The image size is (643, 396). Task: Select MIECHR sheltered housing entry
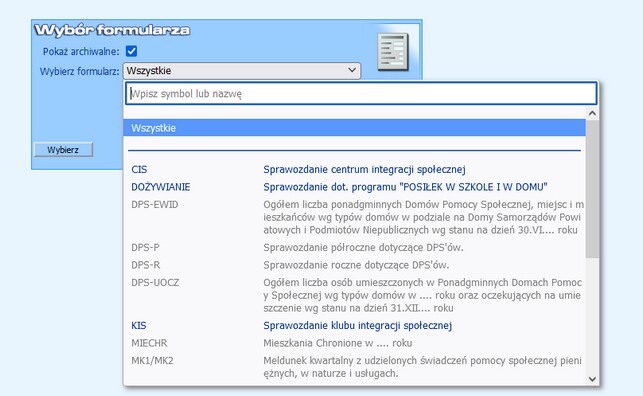tap(354, 343)
